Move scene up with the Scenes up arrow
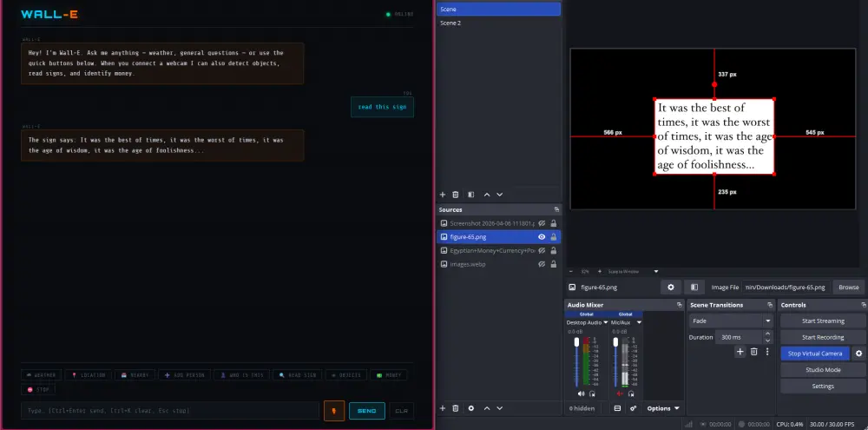The width and height of the screenshot is (868, 430). coord(487,195)
